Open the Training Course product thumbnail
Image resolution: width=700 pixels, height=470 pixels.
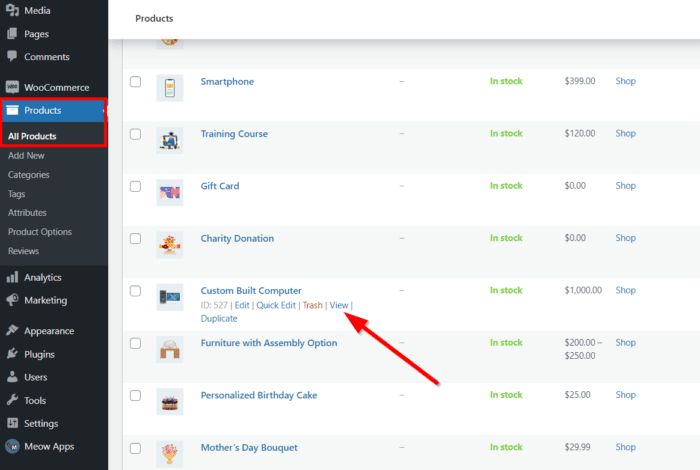(x=169, y=140)
